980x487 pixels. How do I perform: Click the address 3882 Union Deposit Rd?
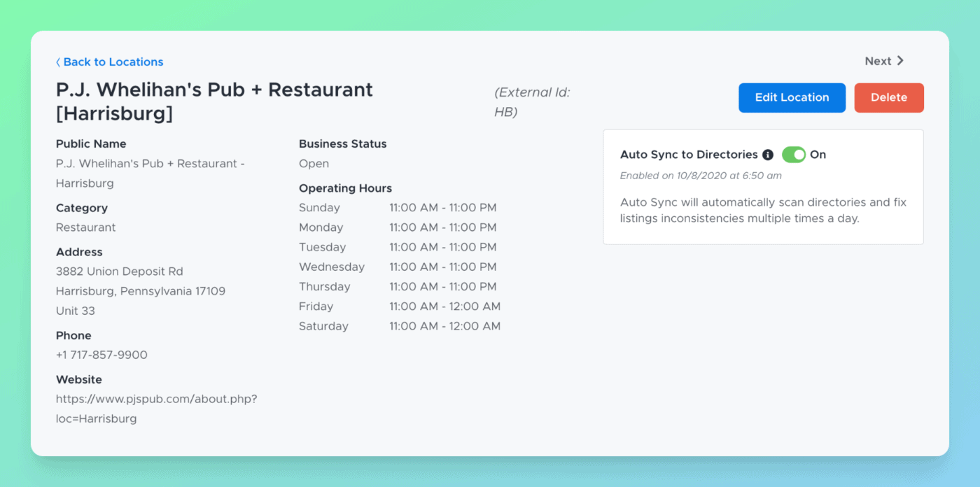(x=119, y=271)
